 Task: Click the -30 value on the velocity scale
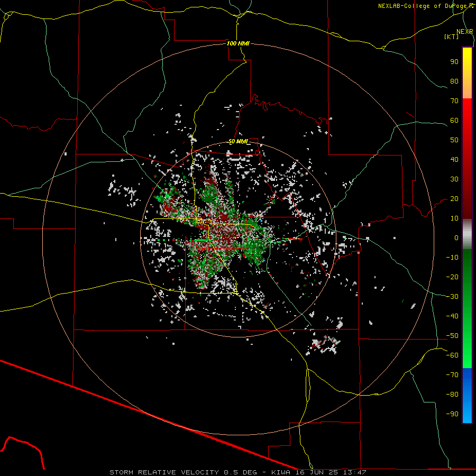[452, 297]
